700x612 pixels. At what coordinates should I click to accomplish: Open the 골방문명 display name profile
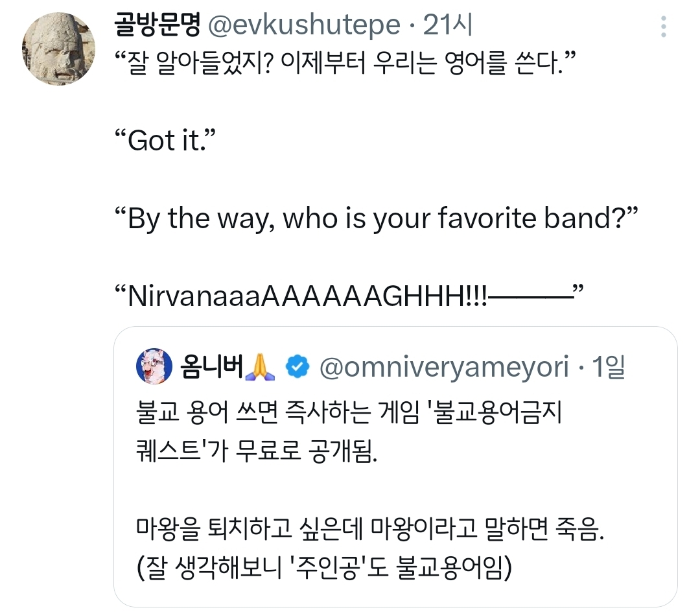point(156,25)
